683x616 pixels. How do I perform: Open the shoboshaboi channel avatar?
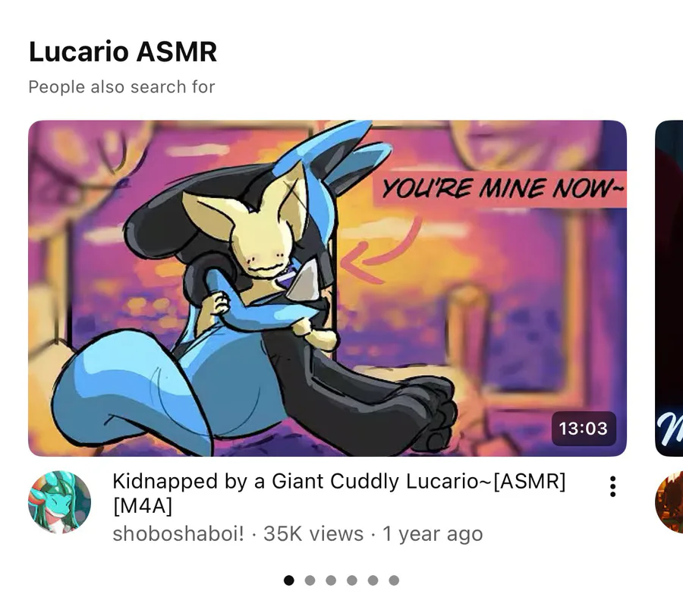tap(60, 502)
